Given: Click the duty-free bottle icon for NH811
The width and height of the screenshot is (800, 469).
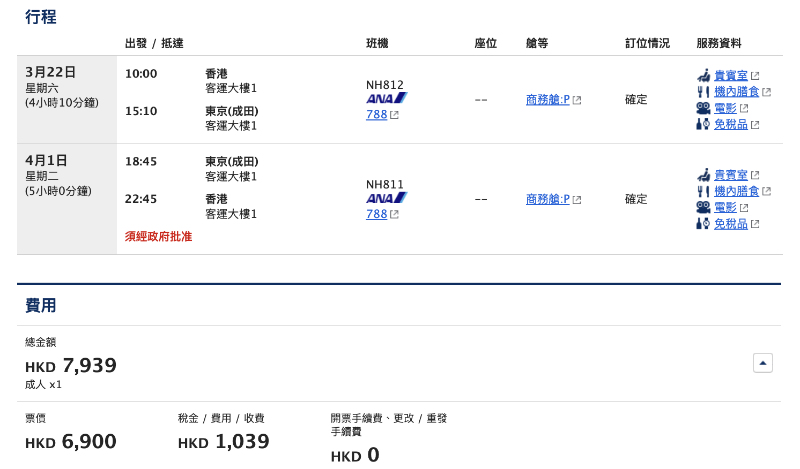Looking at the screenshot, I should [x=703, y=224].
